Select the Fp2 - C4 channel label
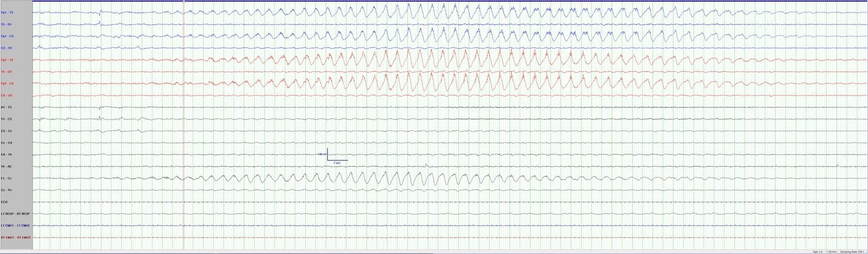The width and height of the screenshot is (868, 254). tap(7, 83)
